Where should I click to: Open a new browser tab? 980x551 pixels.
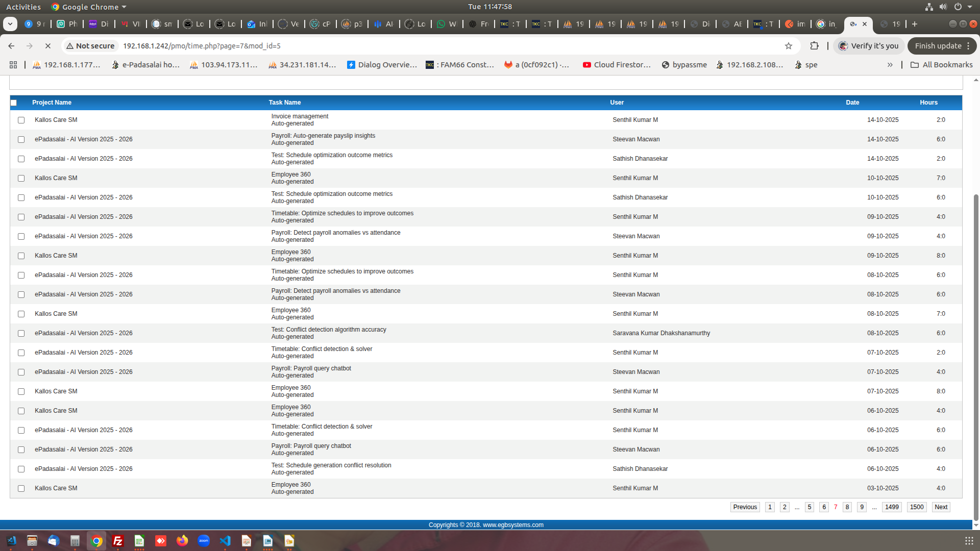pyautogui.click(x=915, y=24)
